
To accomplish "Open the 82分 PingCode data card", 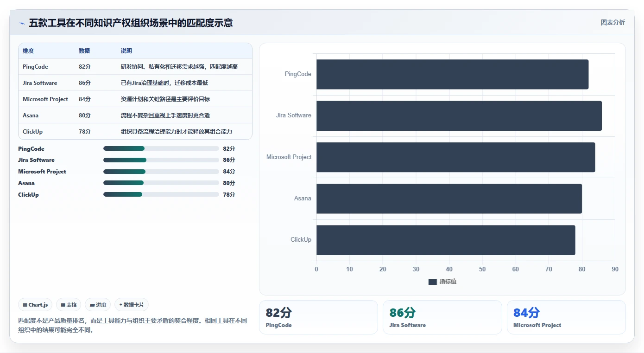I will [x=318, y=317].
